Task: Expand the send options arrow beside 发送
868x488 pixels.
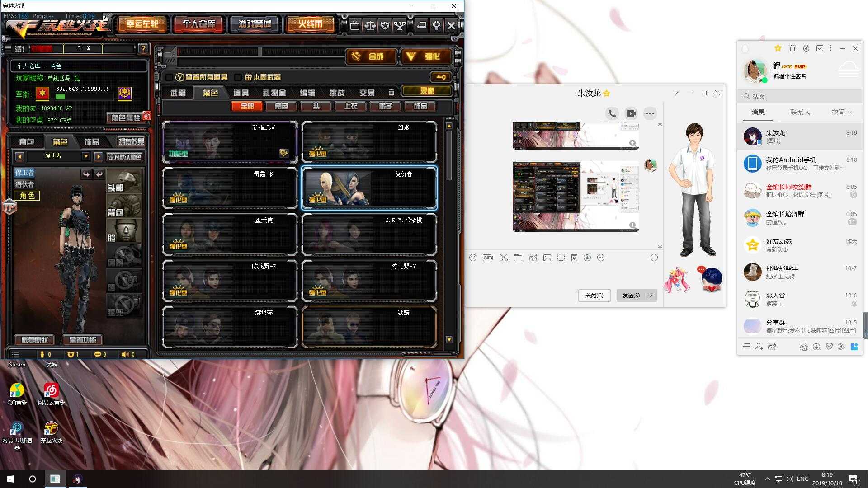Action: coord(651,296)
